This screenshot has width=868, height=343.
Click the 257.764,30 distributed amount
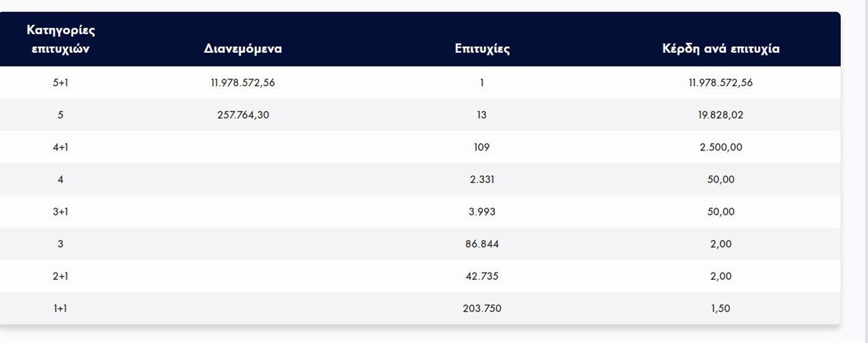click(243, 115)
